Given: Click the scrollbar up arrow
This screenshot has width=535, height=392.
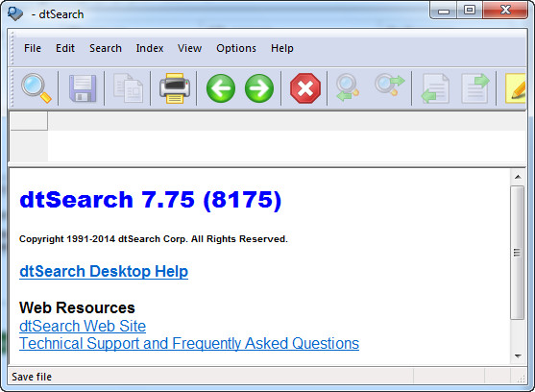Looking at the screenshot, I should (518, 177).
